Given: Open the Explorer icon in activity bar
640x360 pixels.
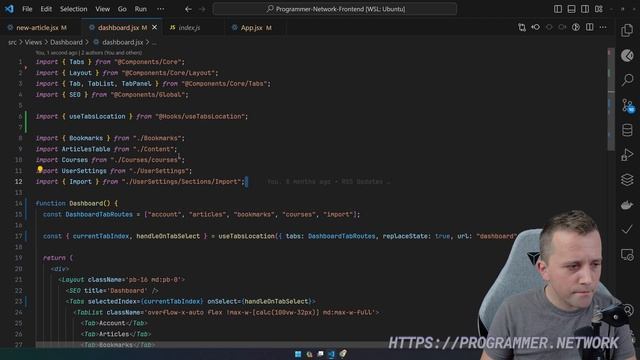Looking at the screenshot, I should [627, 31].
